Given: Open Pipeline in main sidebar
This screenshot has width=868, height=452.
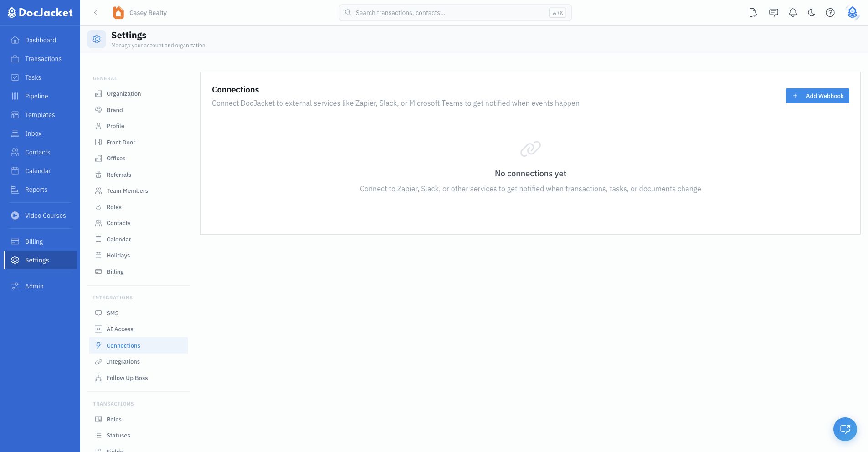Looking at the screenshot, I should pyautogui.click(x=40, y=96).
